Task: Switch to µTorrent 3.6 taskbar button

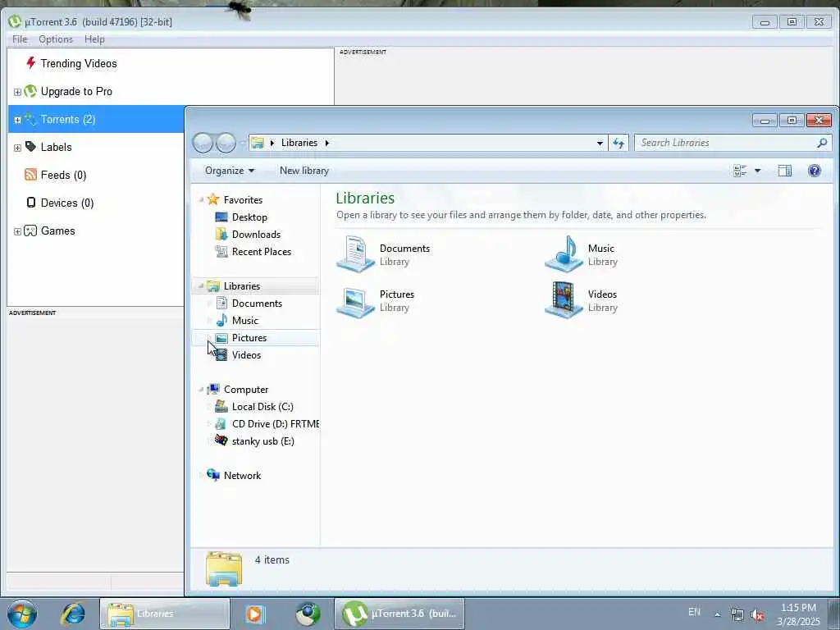Action: tap(399, 614)
